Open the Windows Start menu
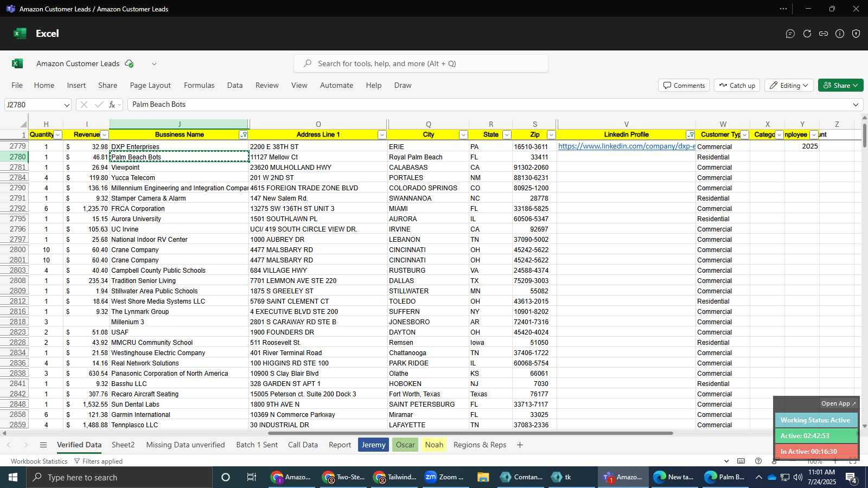This screenshot has height=488, width=868. coord(13,477)
